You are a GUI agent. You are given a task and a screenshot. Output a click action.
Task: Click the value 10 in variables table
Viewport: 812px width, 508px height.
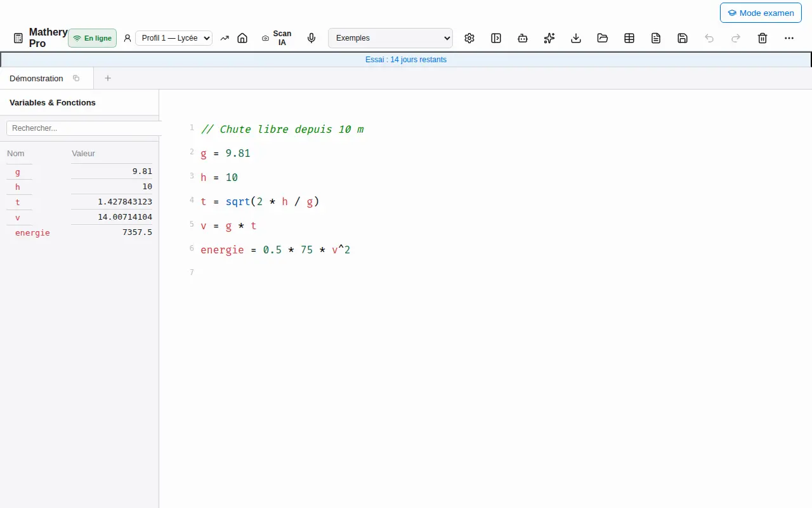click(147, 187)
